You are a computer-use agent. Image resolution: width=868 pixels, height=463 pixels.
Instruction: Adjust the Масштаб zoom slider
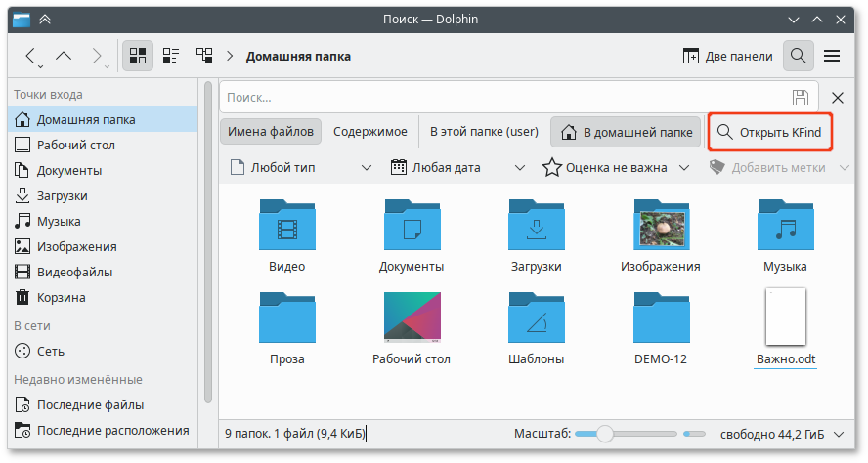[x=605, y=433]
